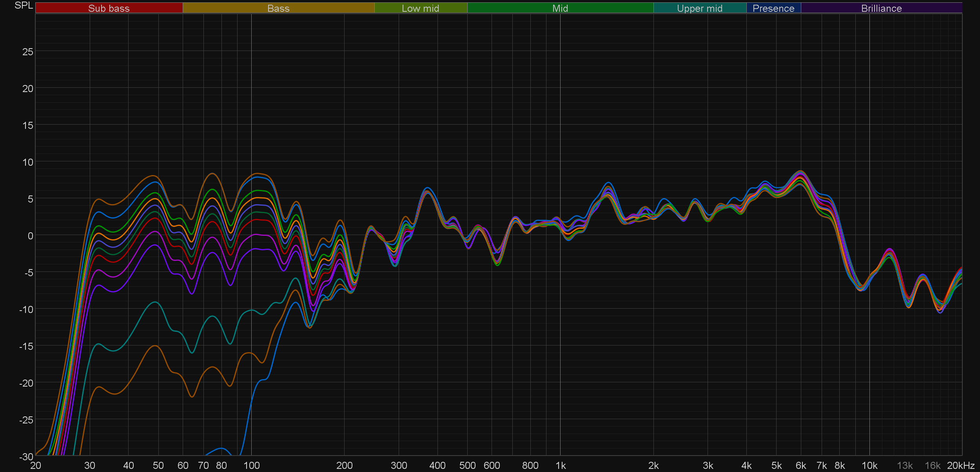Click the greyed 13k frequency label
980x472 pixels.
pyautogui.click(x=904, y=466)
